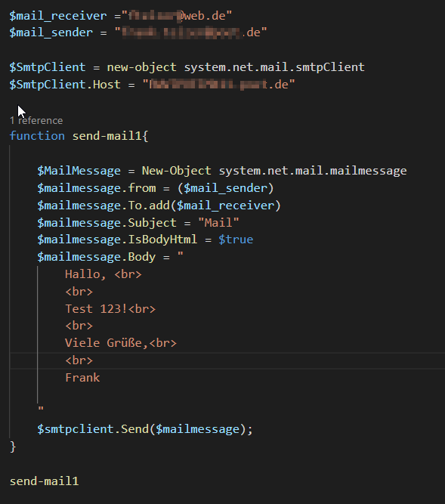The width and height of the screenshot is (445, 504).
Task: Click the function keyword before send-mail1
Action: tap(37, 136)
